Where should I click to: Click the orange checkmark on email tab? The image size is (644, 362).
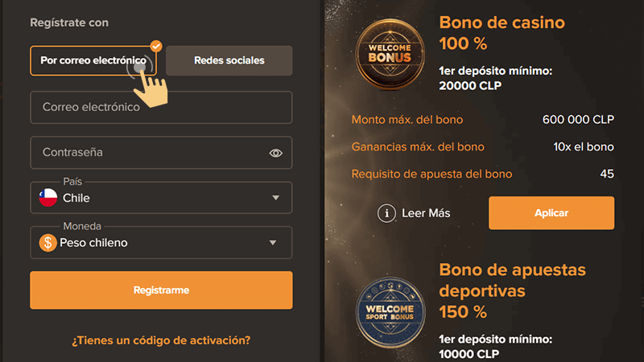155,46
